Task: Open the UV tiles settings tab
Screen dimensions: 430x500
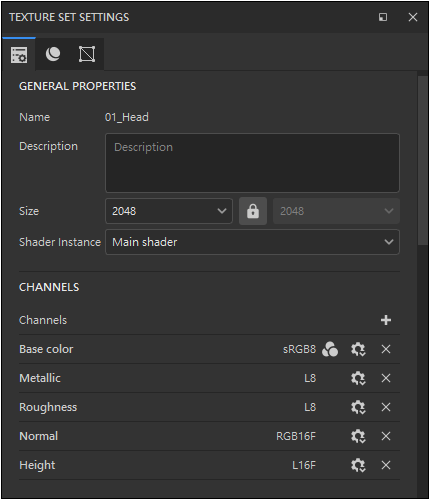Action: 87,54
